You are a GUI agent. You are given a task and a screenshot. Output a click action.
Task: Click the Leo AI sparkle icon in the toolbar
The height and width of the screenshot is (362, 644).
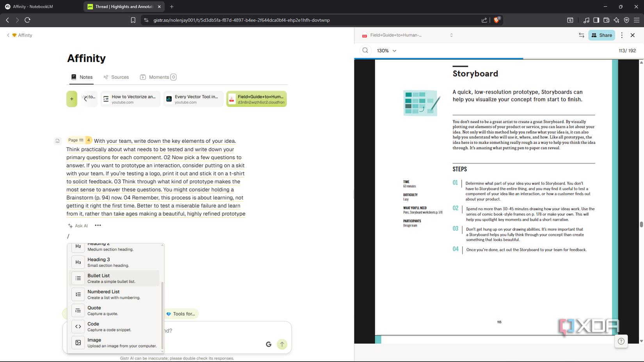click(x=617, y=20)
